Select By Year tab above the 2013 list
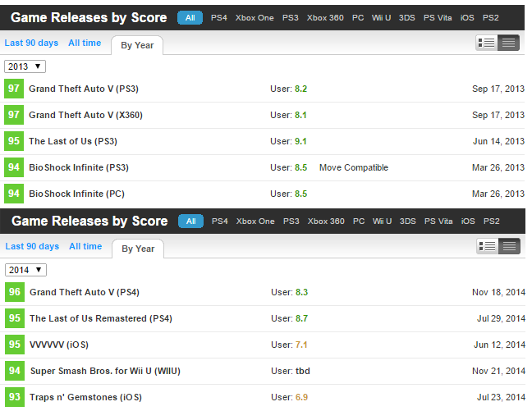532x411 pixels. pos(137,45)
